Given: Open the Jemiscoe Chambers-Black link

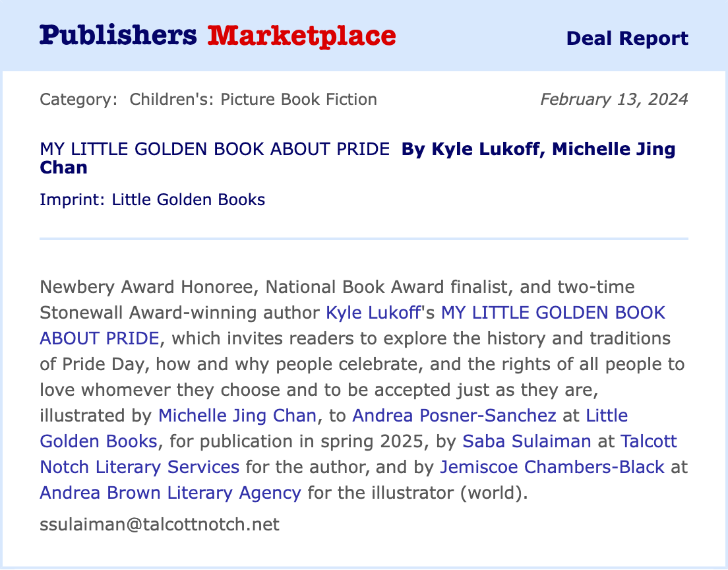Looking at the screenshot, I should pos(552,467).
